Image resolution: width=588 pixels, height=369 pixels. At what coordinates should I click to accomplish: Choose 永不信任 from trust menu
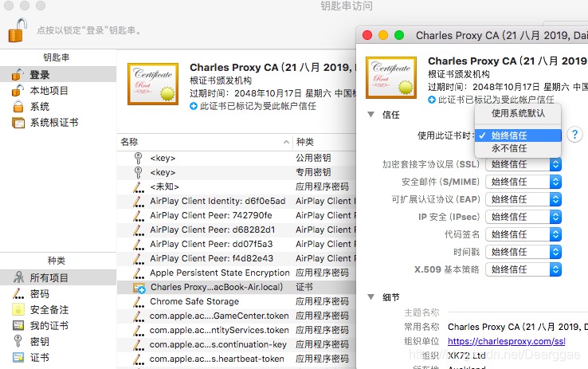coord(518,148)
